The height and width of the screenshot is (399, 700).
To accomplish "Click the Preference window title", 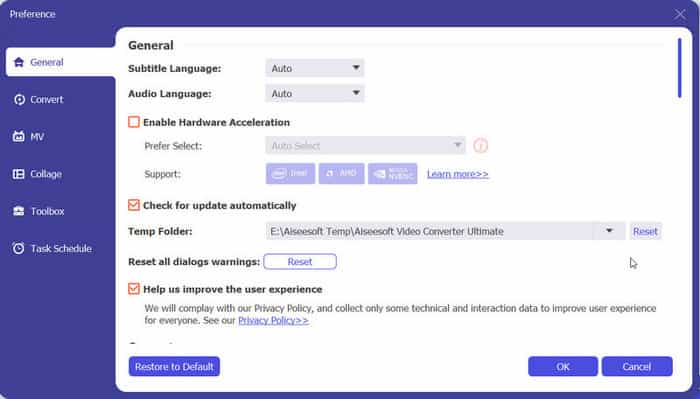I will pos(33,14).
